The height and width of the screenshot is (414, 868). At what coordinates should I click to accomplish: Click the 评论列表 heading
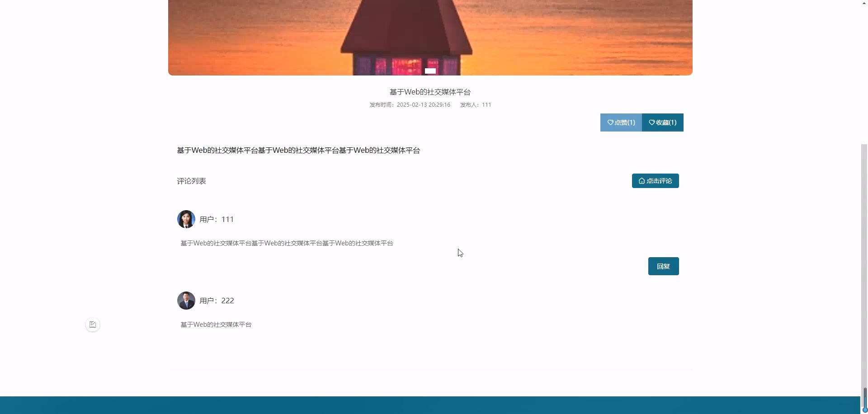tap(192, 181)
